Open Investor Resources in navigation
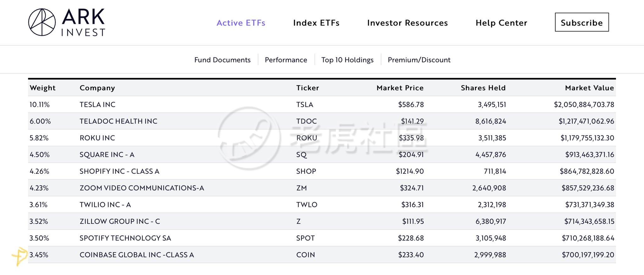 point(407,23)
